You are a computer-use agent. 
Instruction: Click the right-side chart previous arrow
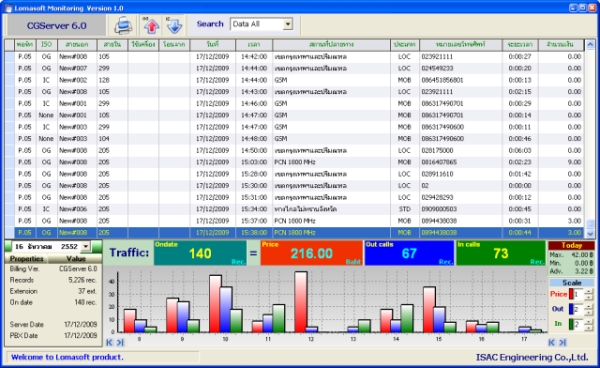pos(551,342)
